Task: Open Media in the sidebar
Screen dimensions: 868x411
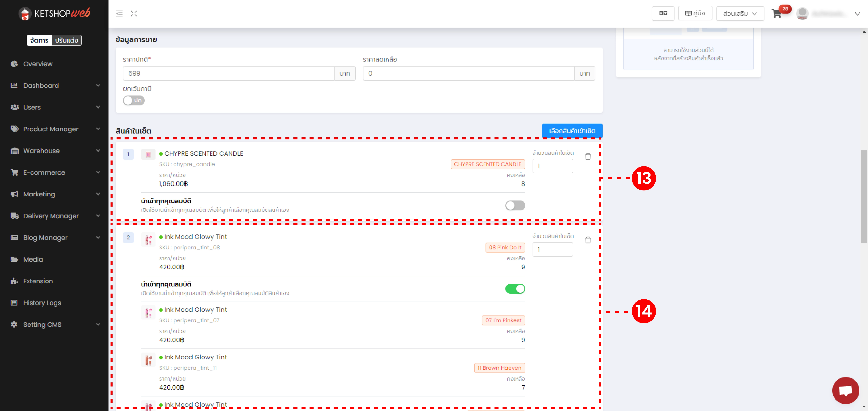Action: click(x=54, y=259)
